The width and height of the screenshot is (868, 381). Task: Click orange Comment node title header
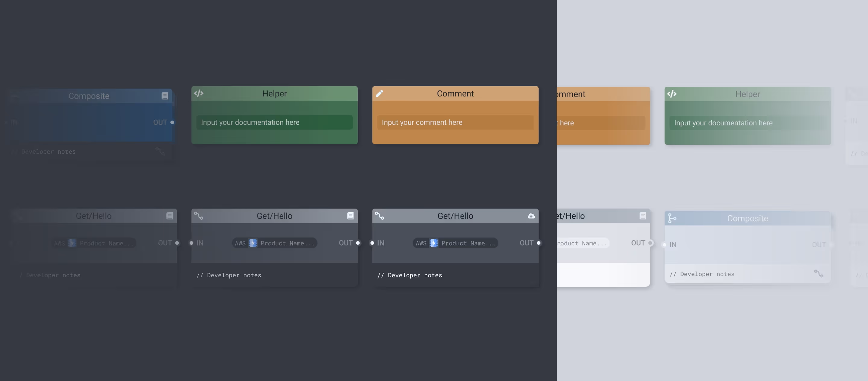455,94
